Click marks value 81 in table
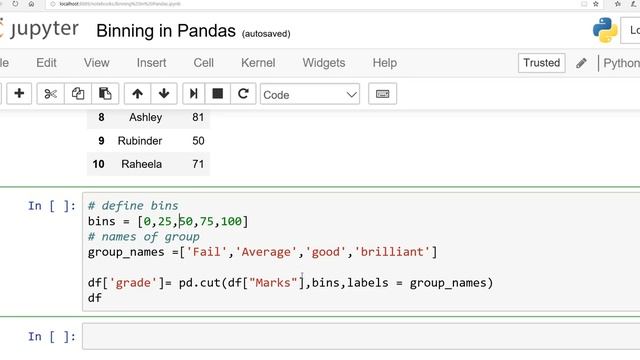Viewport: 640px width, 360px height. pyautogui.click(x=198, y=118)
